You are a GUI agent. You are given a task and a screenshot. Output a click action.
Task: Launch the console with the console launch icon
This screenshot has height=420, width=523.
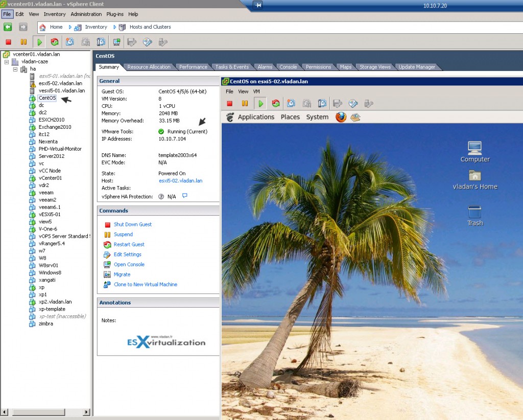pyautogui.click(x=117, y=42)
